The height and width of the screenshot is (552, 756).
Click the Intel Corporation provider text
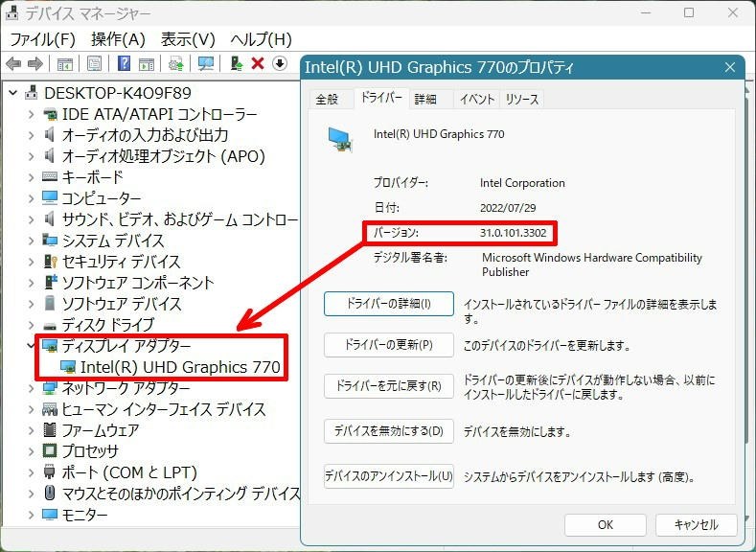point(522,183)
